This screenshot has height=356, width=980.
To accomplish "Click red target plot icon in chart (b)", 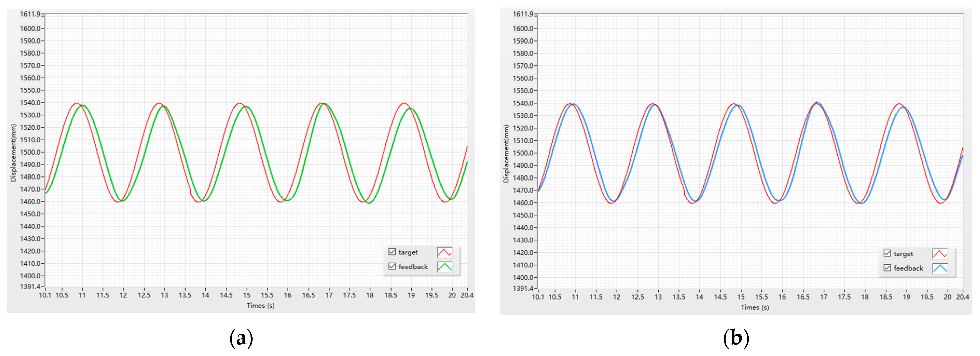I will coord(940,254).
